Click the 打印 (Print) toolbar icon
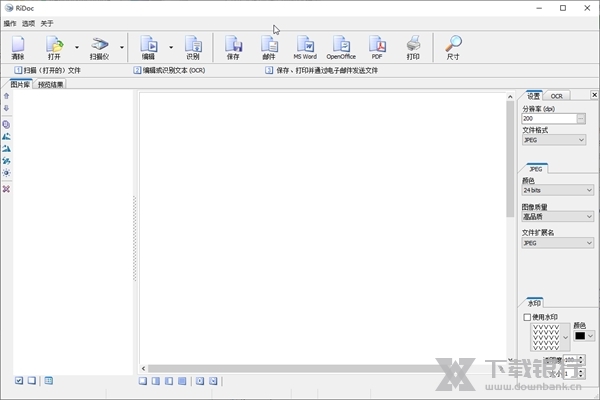The width and height of the screenshot is (600, 400). point(413,47)
